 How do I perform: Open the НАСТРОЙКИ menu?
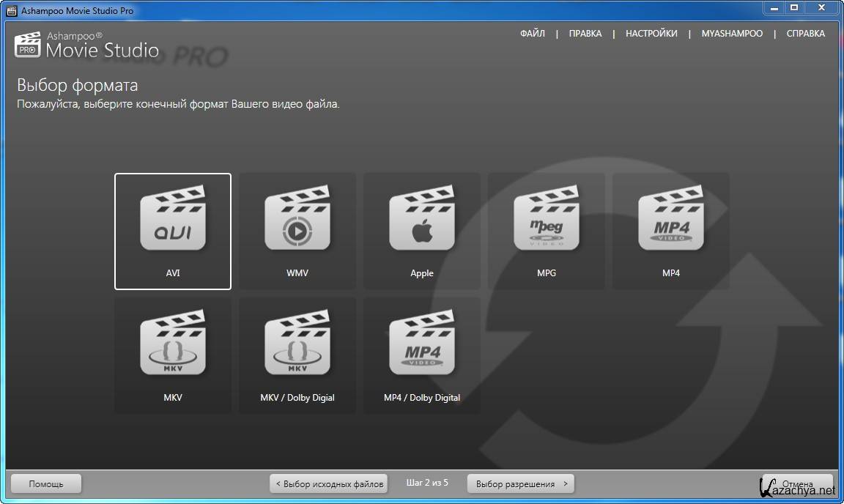pos(651,34)
